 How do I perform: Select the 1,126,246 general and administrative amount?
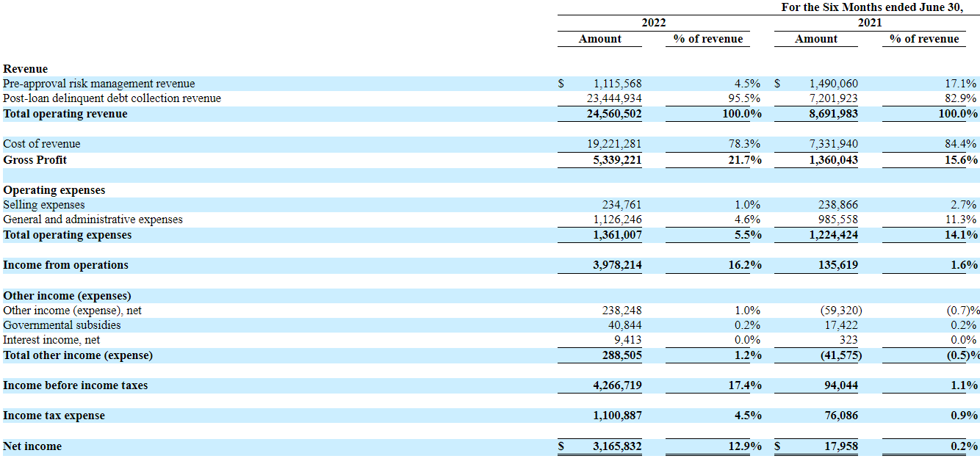click(617, 220)
